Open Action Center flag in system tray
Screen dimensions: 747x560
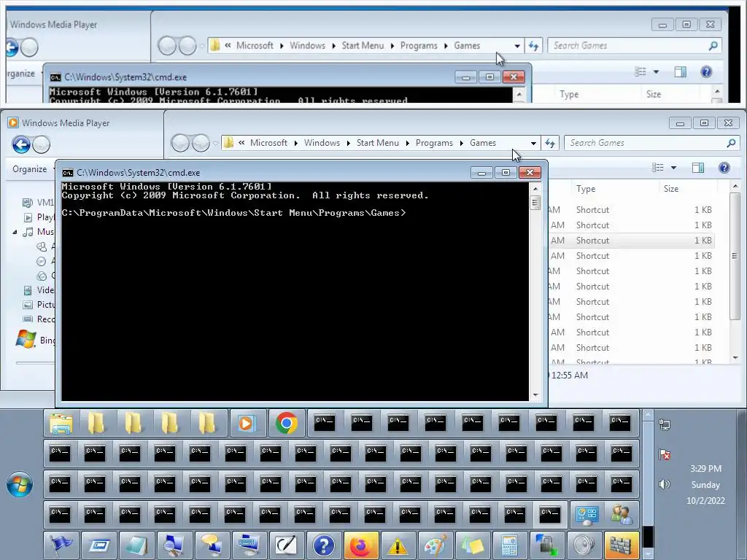[x=665, y=455]
